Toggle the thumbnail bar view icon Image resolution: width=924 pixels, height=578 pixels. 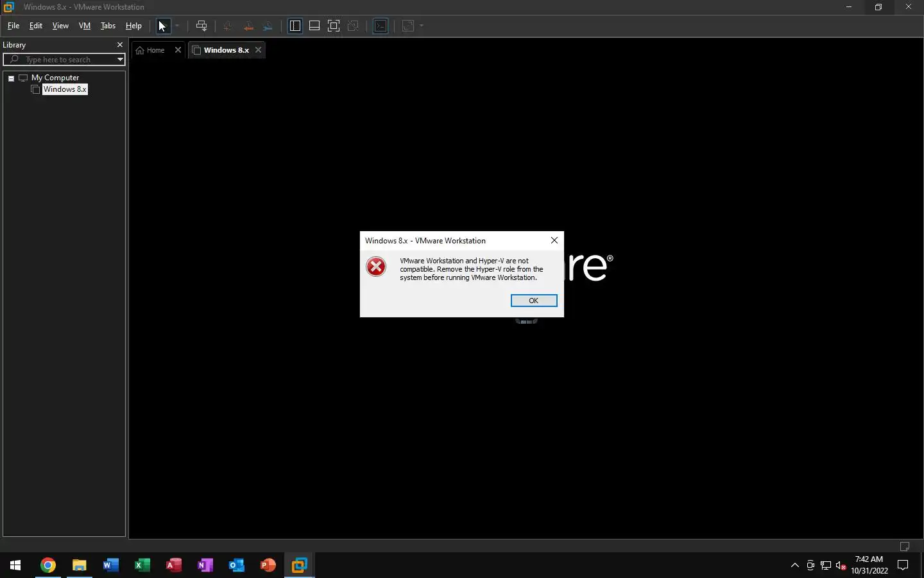(x=314, y=26)
